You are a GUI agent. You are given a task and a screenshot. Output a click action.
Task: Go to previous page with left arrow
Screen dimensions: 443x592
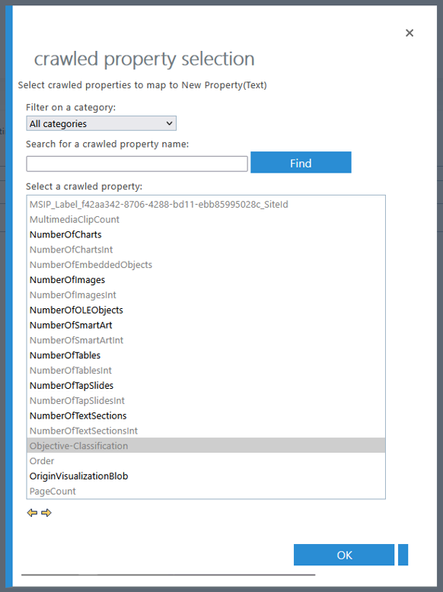(x=32, y=513)
